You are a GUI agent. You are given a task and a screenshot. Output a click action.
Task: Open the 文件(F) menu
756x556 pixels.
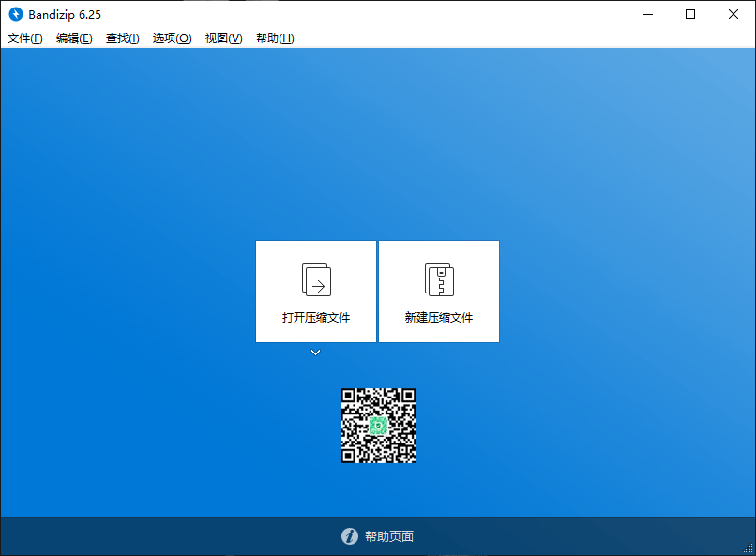[25, 38]
